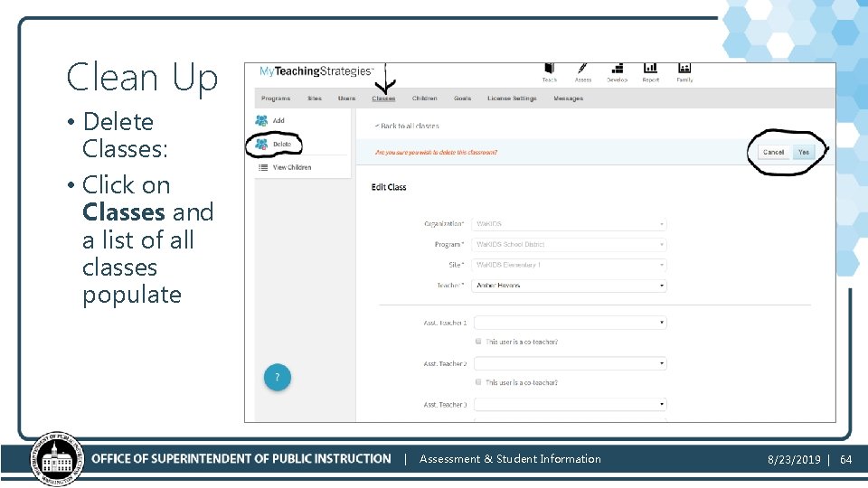This screenshot has height=488, width=868.
Task: Go to the Children tab
Action: [425, 99]
